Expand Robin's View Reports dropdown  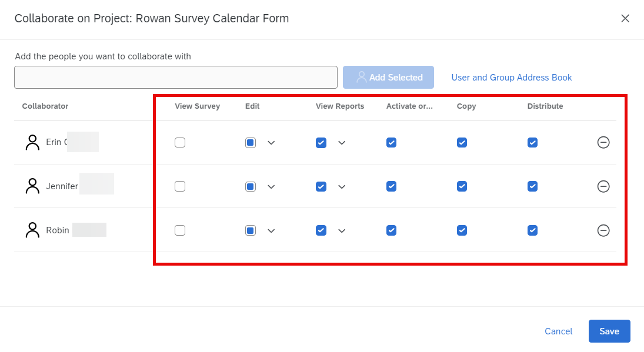tap(342, 230)
